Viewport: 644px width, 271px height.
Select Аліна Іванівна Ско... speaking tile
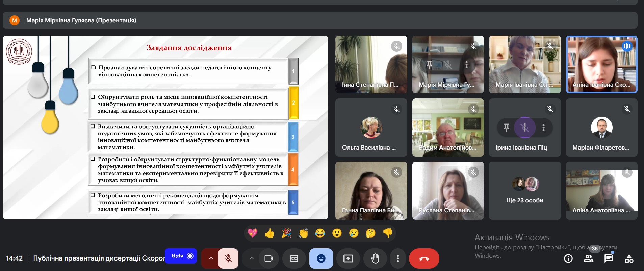coord(601,64)
